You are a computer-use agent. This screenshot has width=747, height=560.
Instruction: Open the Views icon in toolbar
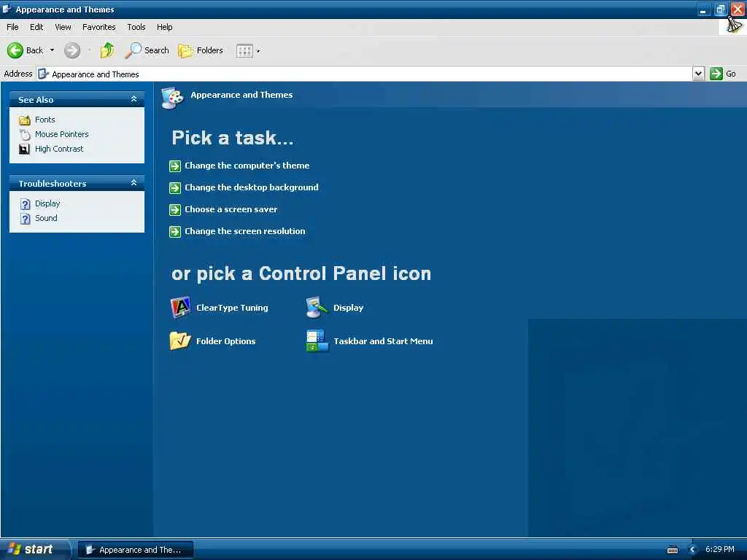point(244,50)
